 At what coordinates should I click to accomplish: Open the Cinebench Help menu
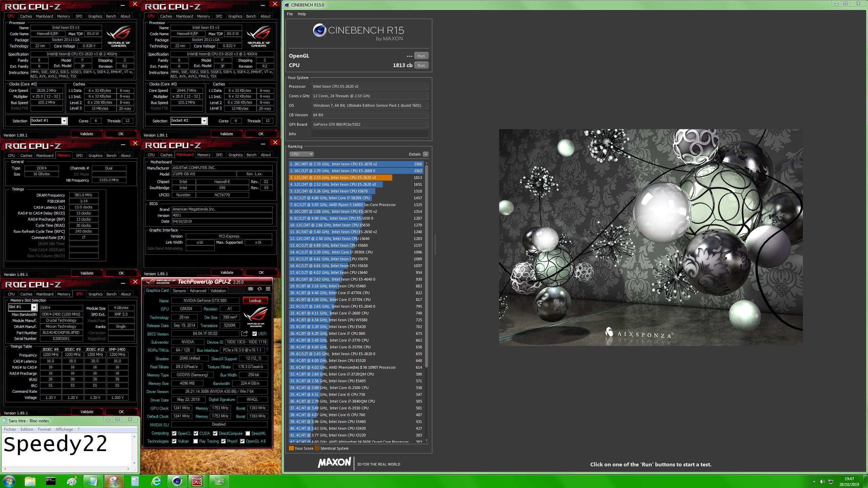click(302, 14)
